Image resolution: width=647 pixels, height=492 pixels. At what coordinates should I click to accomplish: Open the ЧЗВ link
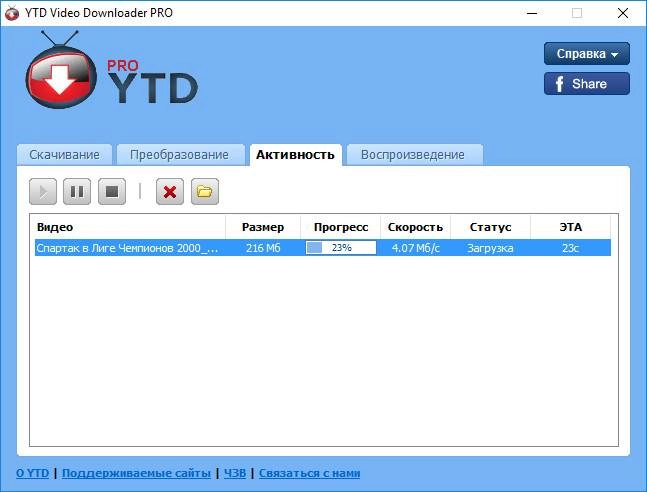point(235,473)
